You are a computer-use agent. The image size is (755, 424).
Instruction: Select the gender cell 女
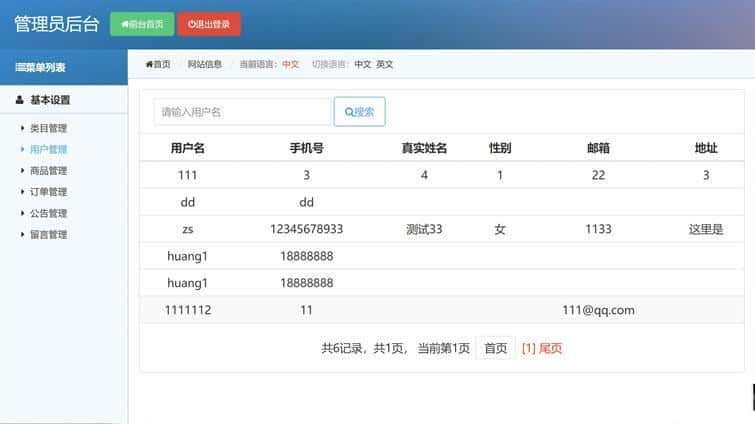coord(500,230)
